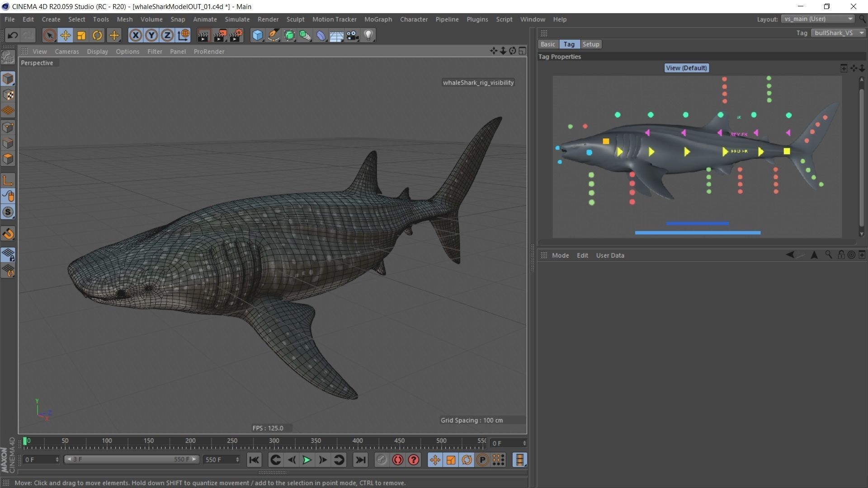The width and height of the screenshot is (868, 488).
Task: Switch to the Setup tab
Action: coord(590,44)
